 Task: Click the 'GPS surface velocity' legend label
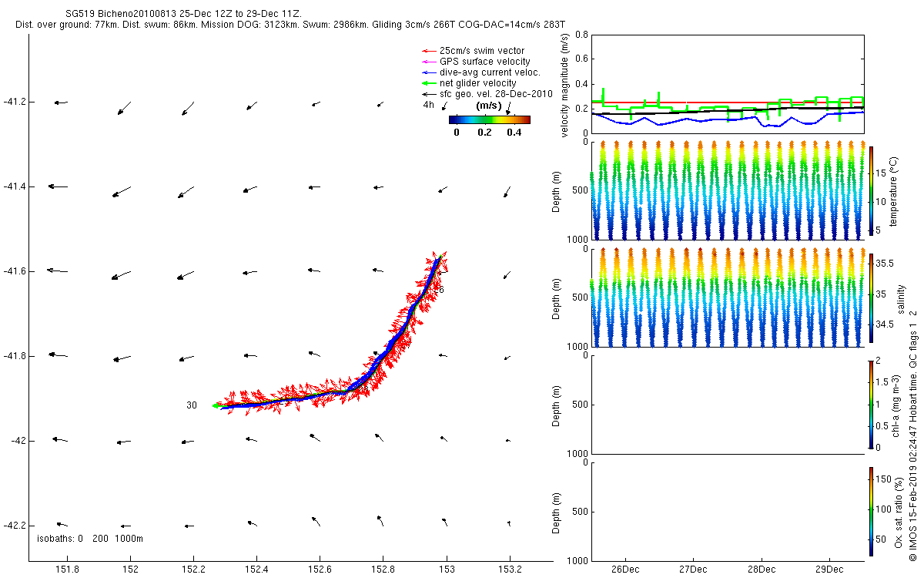pos(484,62)
